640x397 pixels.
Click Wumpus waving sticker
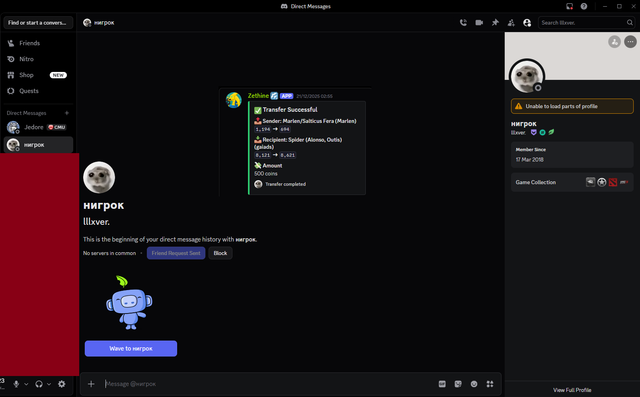[129, 302]
